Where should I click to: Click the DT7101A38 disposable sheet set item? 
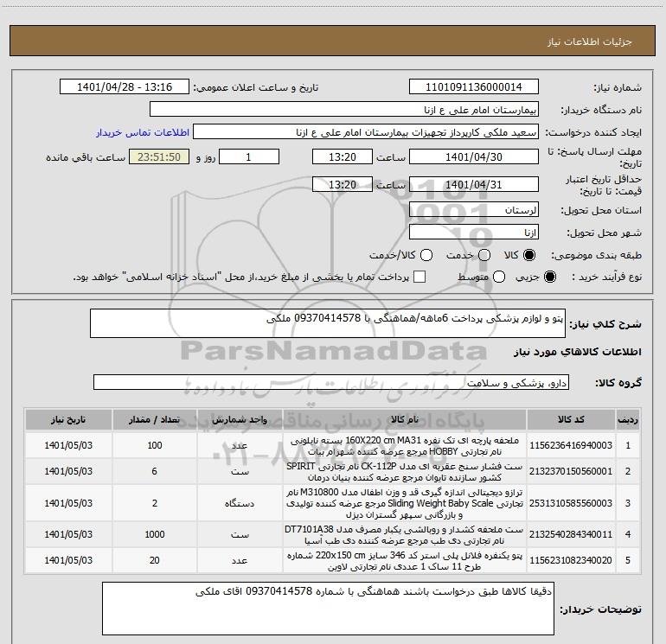[x=405, y=535]
